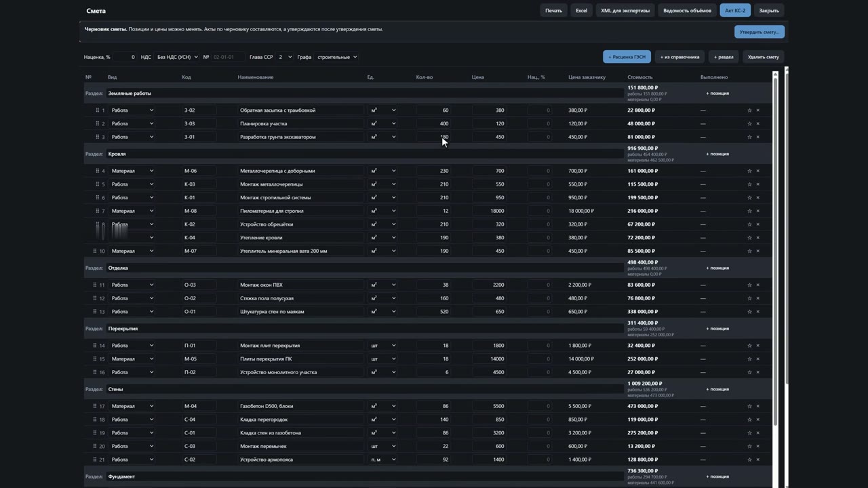Click "Удалить смету"
Screen dimensions: 868x488
coord(764,57)
